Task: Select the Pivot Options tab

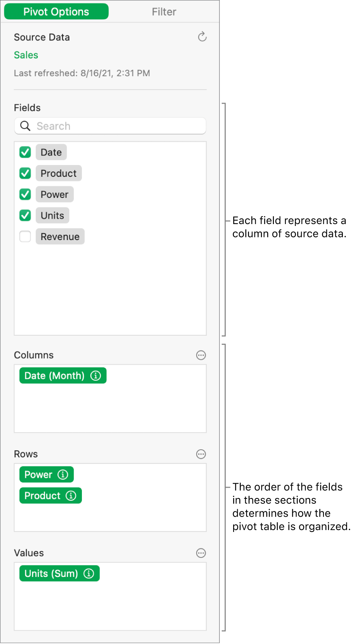Action: tap(56, 11)
